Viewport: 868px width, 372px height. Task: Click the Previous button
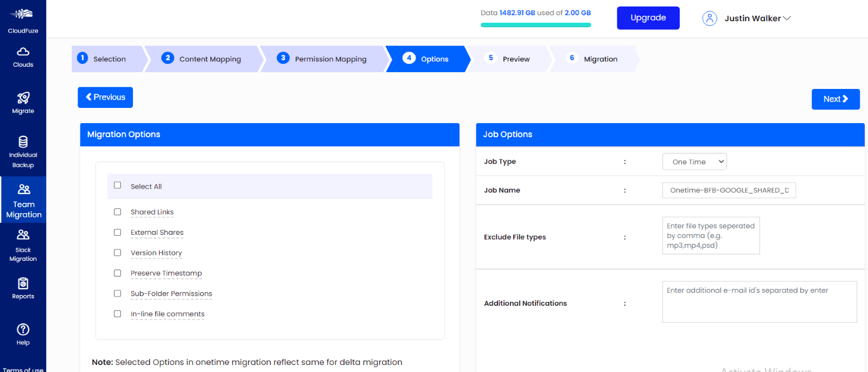[x=105, y=98]
